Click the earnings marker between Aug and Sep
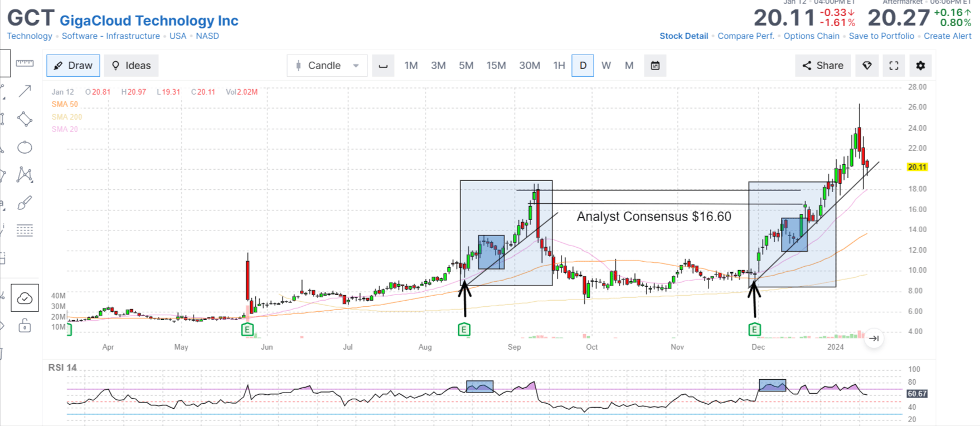This screenshot has width=980, height=426. point(464,330)
